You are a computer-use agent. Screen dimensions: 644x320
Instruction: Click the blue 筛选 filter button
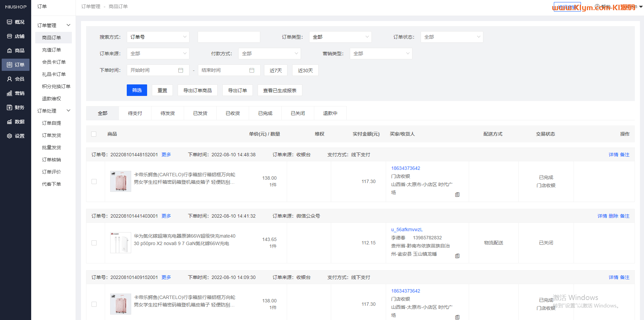coord(137,90)
